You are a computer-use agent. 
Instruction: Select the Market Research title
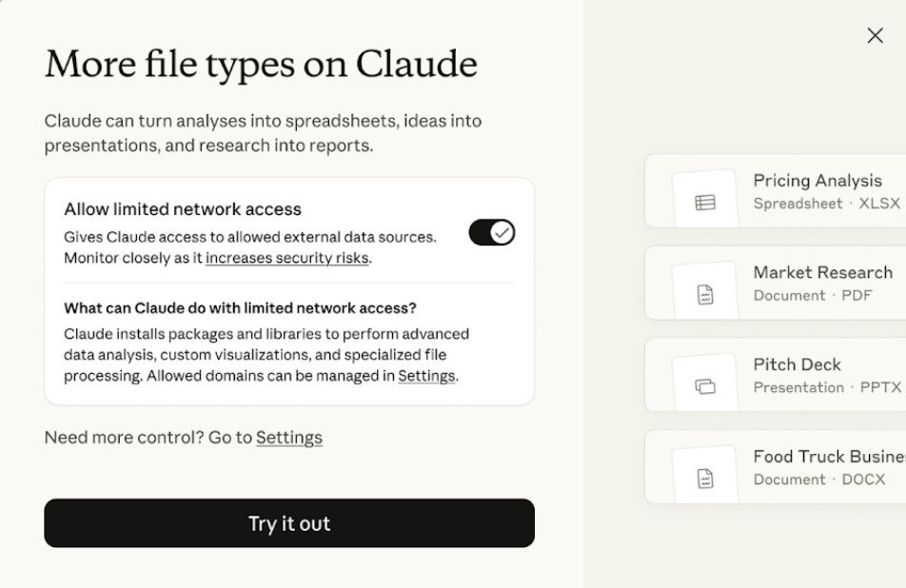[x=822, y=273]
